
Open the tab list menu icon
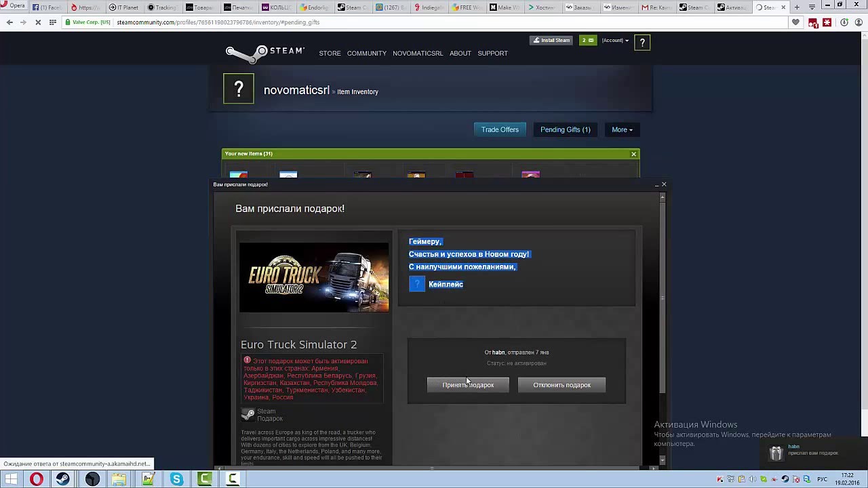(812, 7)
